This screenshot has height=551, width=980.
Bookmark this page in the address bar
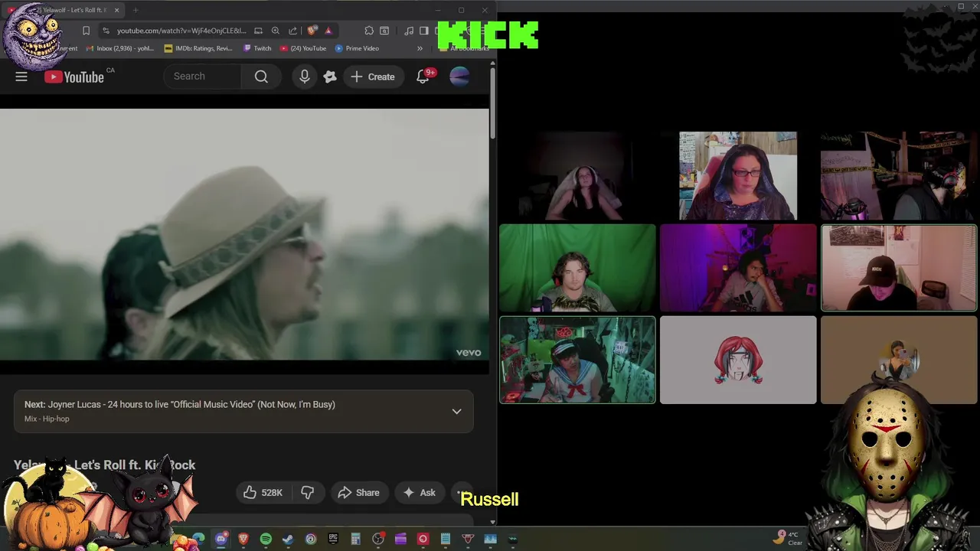86,31
